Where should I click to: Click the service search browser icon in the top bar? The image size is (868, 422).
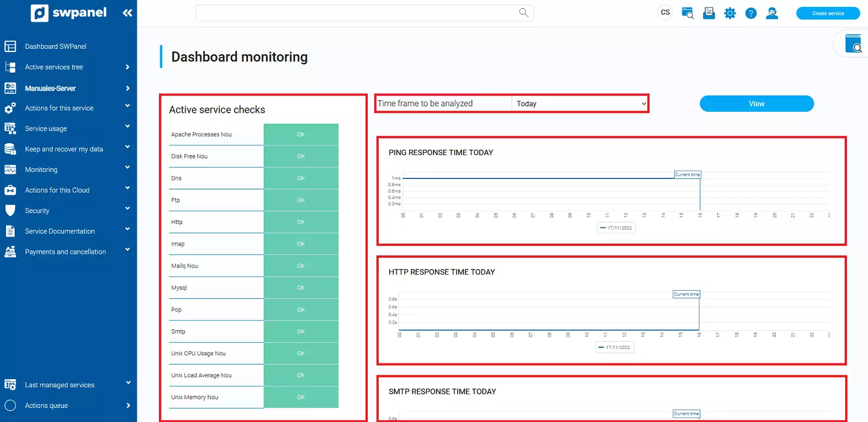687,13
